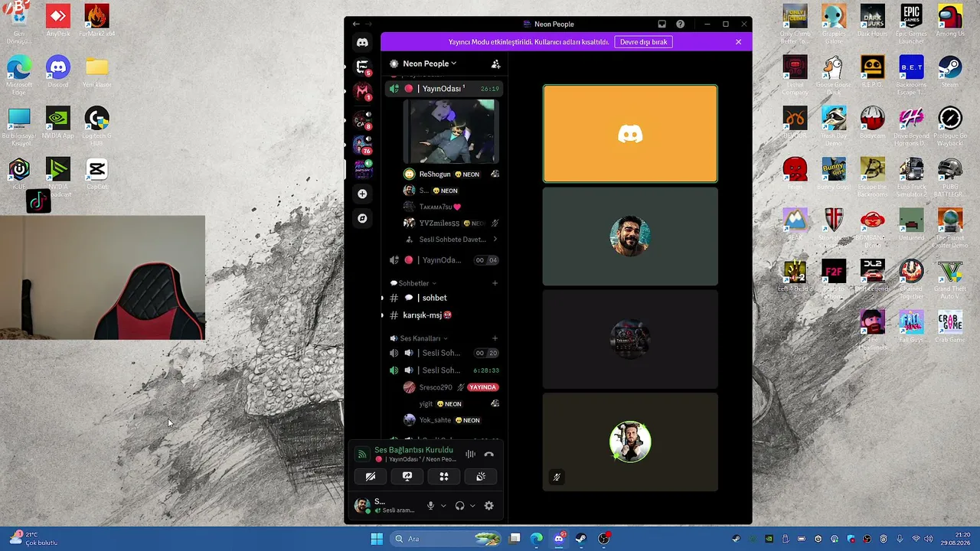980x551 pixels.
Task: Open Steam from the taskbar
Action: 581,539
